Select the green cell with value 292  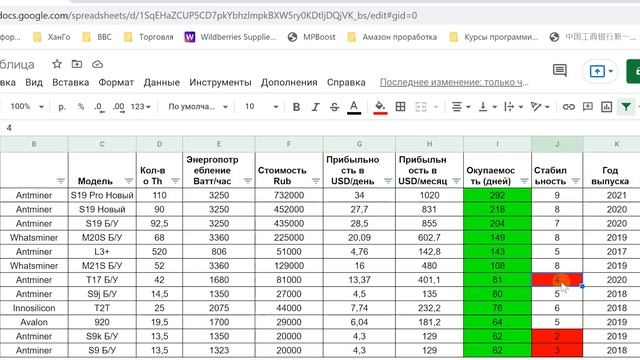click(498, 195)
